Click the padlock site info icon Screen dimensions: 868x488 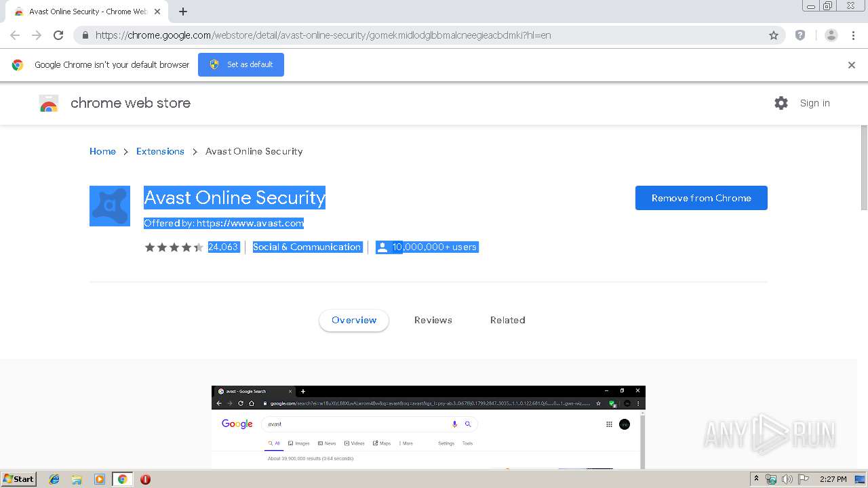(x=85, y=35)
